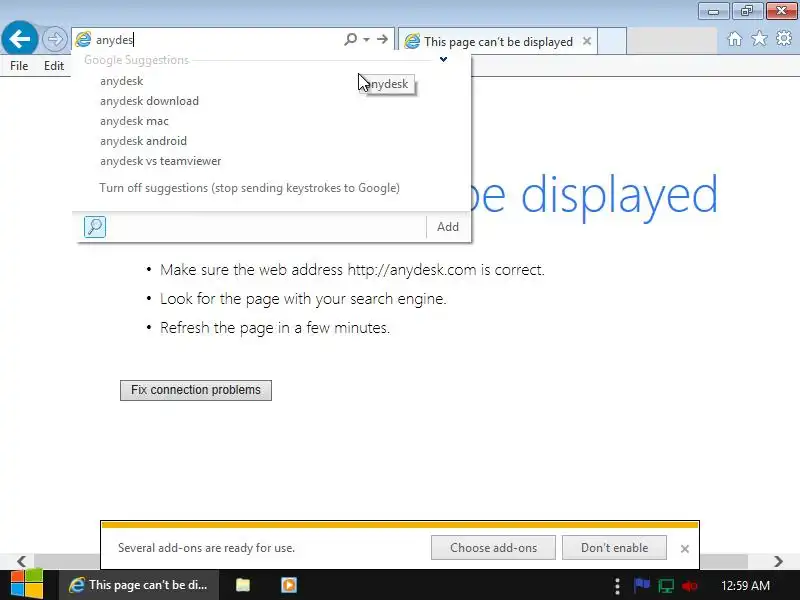Open the Windows Start button
Image resolution: width=800 pixels, height=600 pixels.
pyautogui.click(x=27, y=585)
